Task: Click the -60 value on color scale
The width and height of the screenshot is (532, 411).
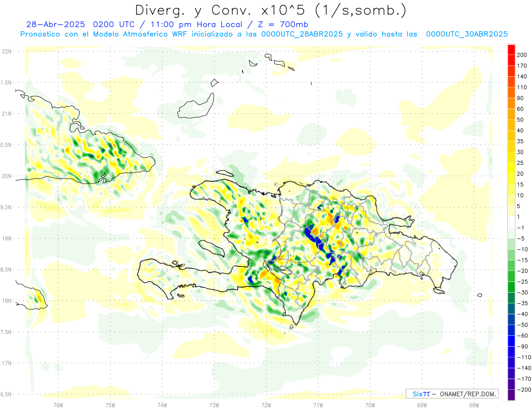Action: click(x=522, y=336)
